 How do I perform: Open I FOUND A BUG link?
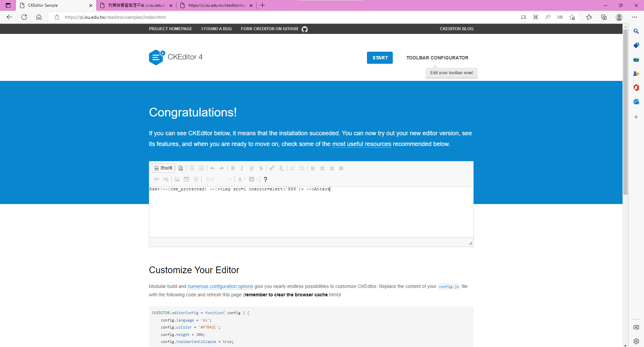click(216, 29)
